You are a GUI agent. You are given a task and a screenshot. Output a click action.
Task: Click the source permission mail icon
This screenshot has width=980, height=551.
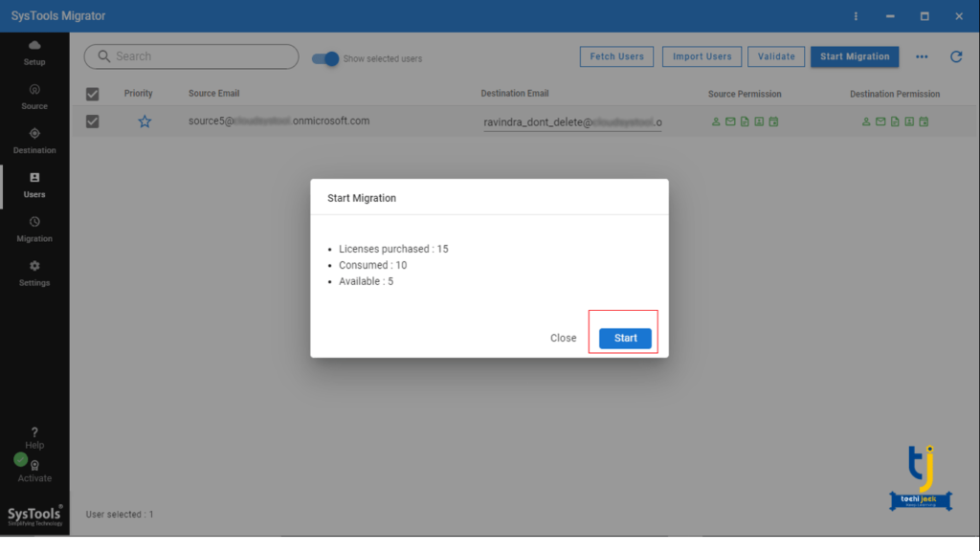click(730, 121)
